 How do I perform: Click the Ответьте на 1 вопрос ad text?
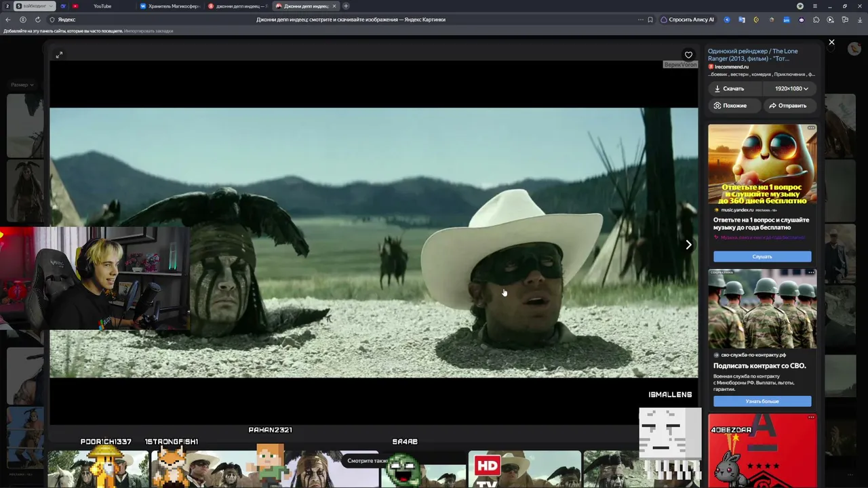(x=761, y=224)
